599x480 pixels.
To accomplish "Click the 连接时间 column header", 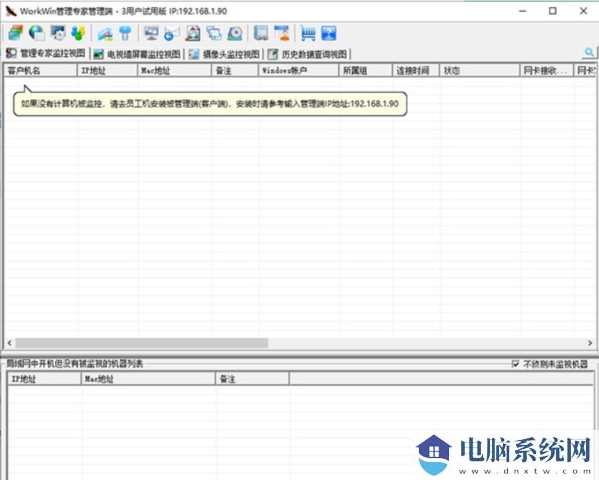I will [416, 70].
